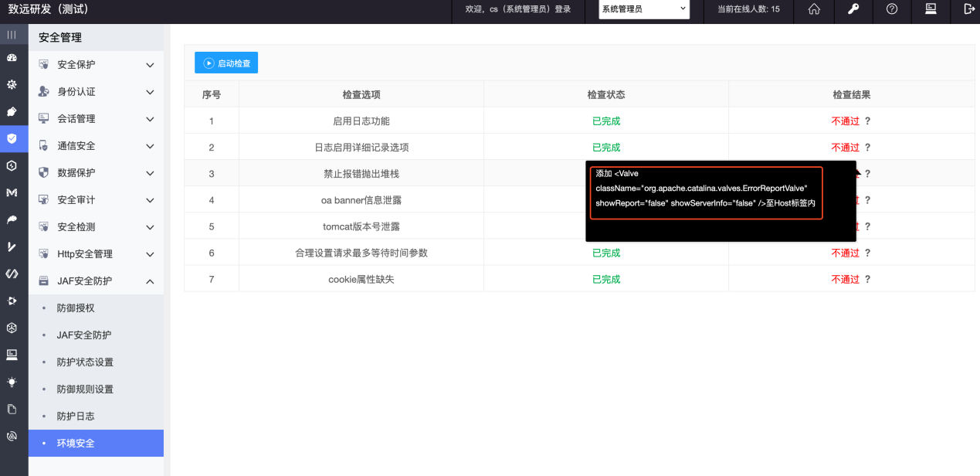Click question mark beside 启用日志功能 result

[x=867, y=121]
